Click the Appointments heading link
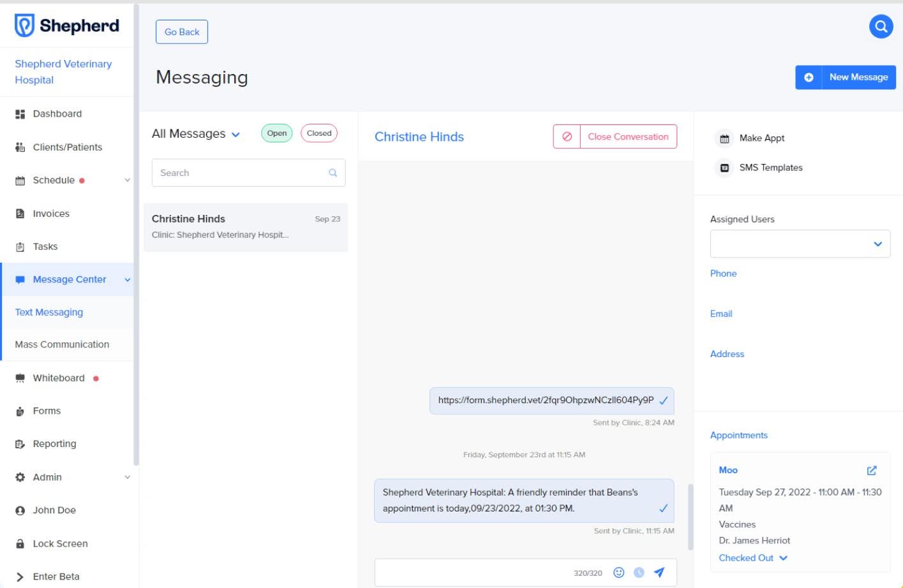903x588 pixels. [x=739, y=436]
